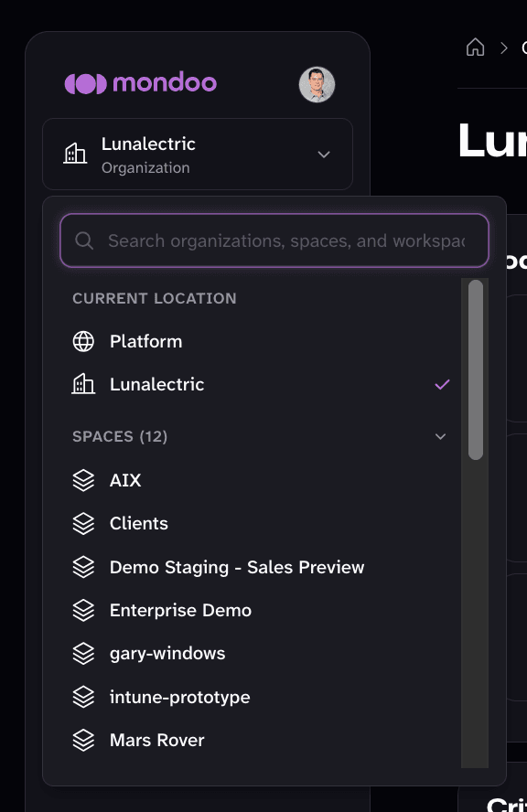Select Lunalectric in the location list

[x=261, y=384]
